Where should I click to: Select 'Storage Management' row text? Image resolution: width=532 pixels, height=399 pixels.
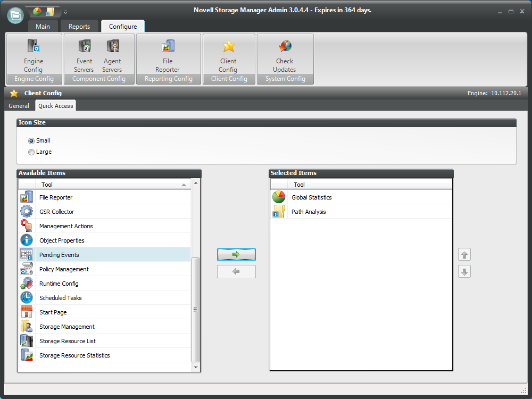67,327
